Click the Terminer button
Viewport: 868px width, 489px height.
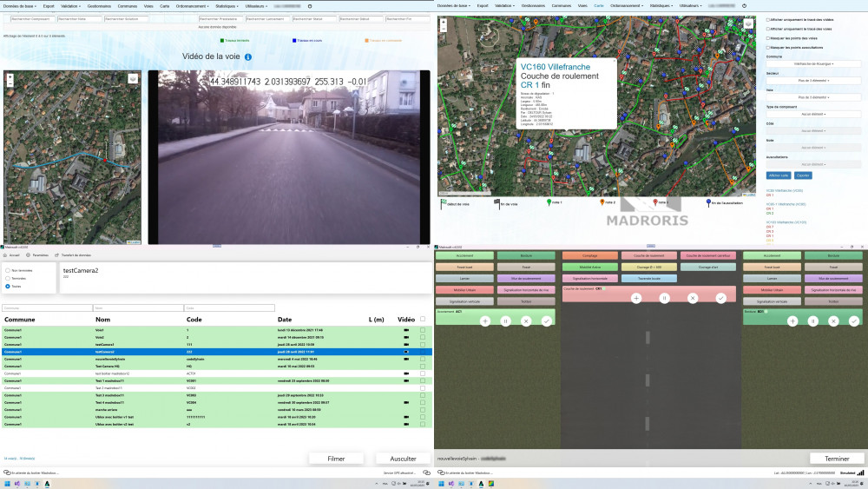click(x=837, y=458)
